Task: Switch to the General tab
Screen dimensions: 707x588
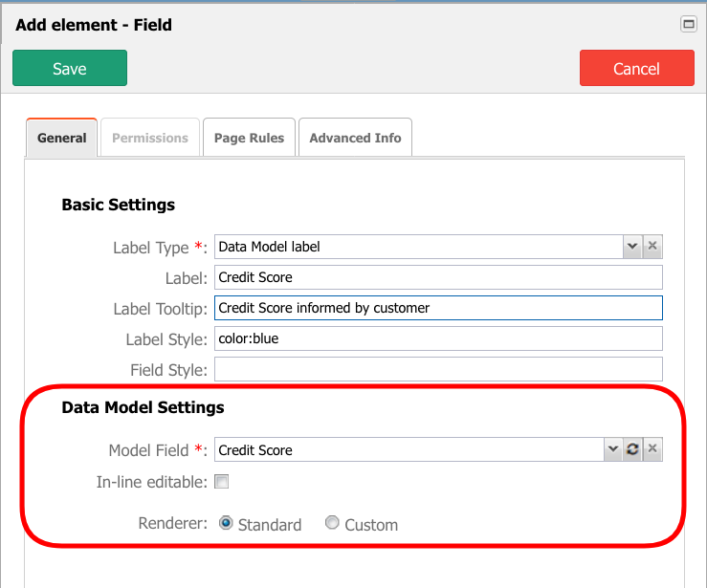Action: click(62, 138)
